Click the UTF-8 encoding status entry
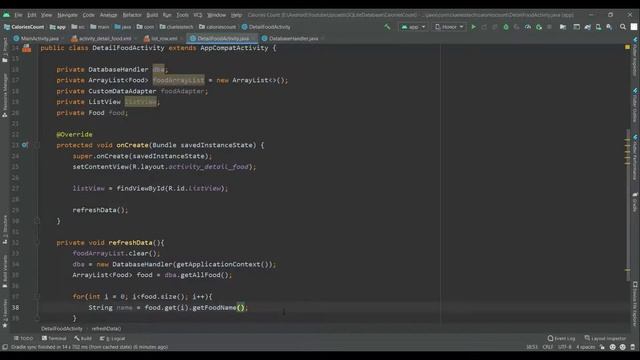Image resolution: width=640 pixels, height=360 pixels. click(565, 347)
